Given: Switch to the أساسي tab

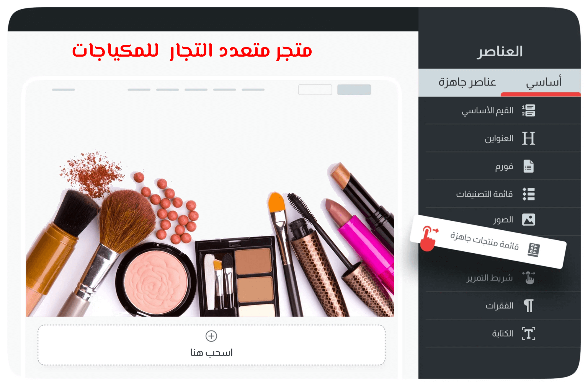Looking at the screenshot, I should (x=544, y=82).
